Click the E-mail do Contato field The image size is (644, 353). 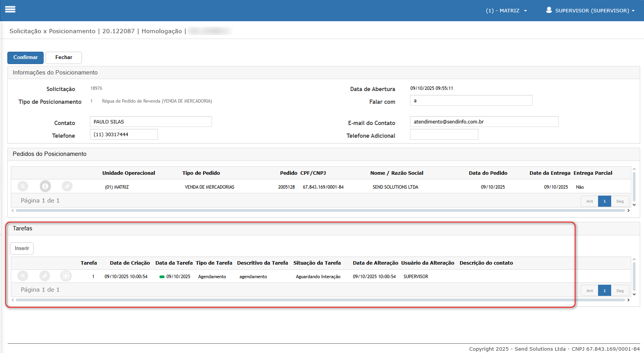(x=484, y=122)
